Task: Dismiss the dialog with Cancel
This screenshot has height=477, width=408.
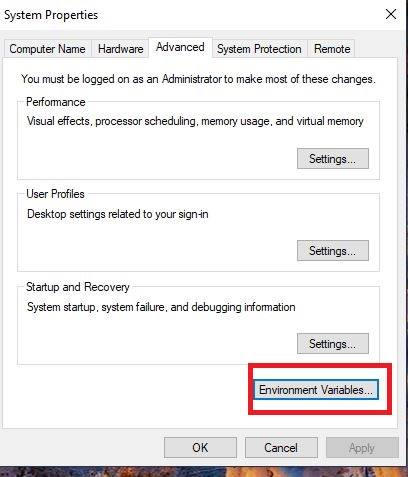Action: point(281,448)
